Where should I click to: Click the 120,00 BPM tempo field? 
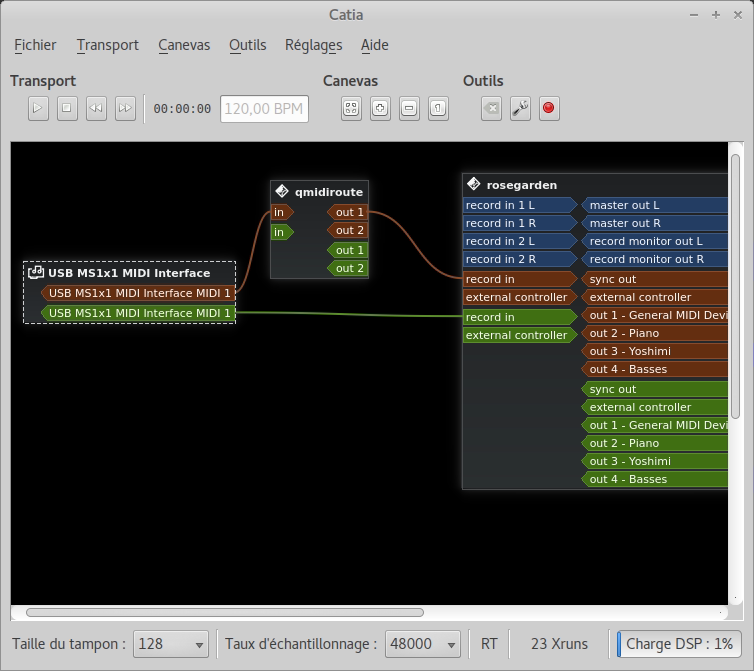coord(264,109)
